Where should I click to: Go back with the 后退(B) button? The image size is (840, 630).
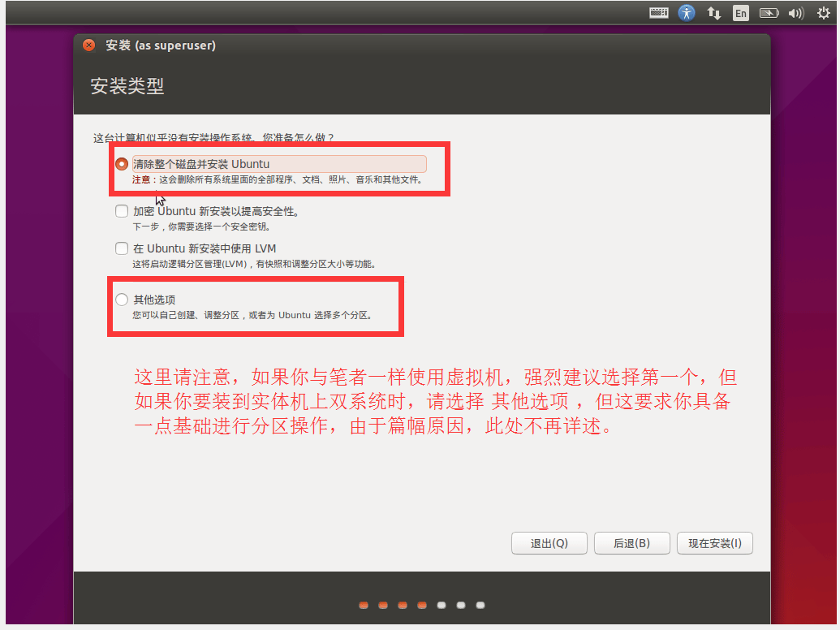(631, 543)
